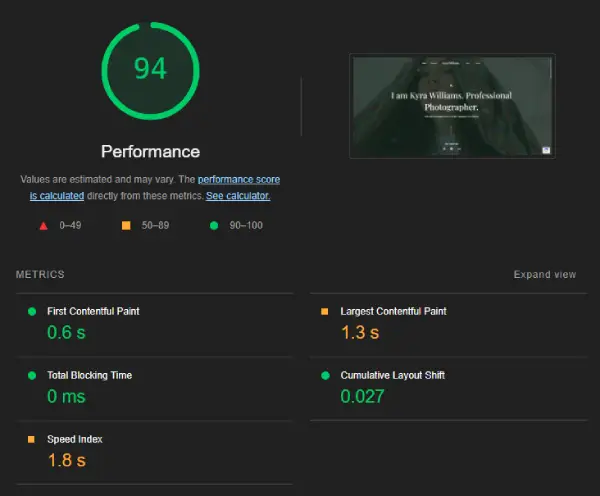This screenshot has width=600, height=496.
Task: Click the green dot beside Cumulative Layout Shift
Action: tap(324, 375)
